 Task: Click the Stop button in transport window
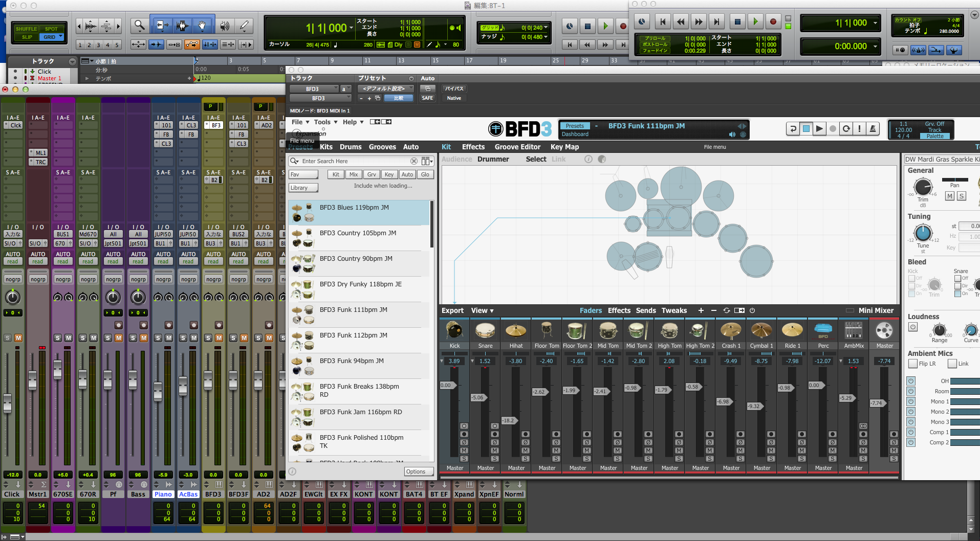(x=737, y=21)
